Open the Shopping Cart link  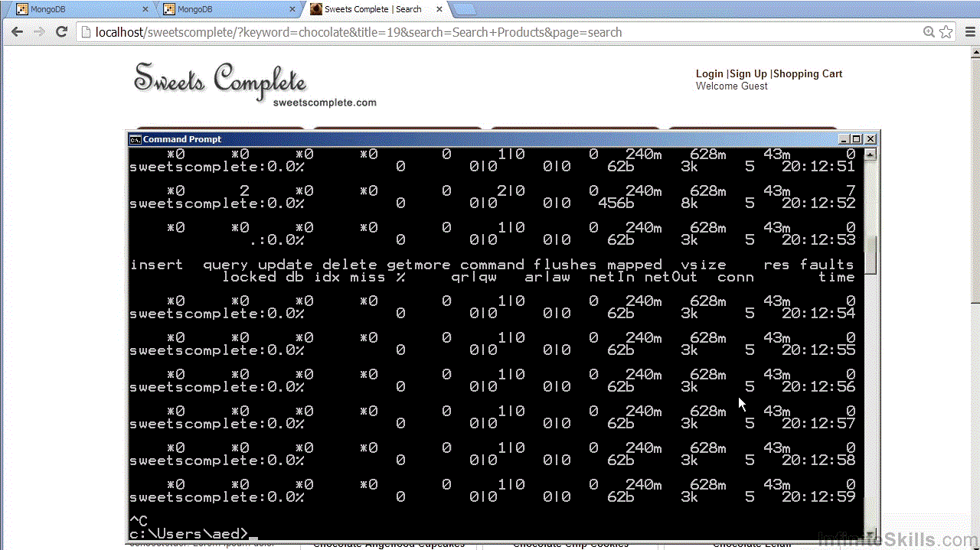coord(808,73)
